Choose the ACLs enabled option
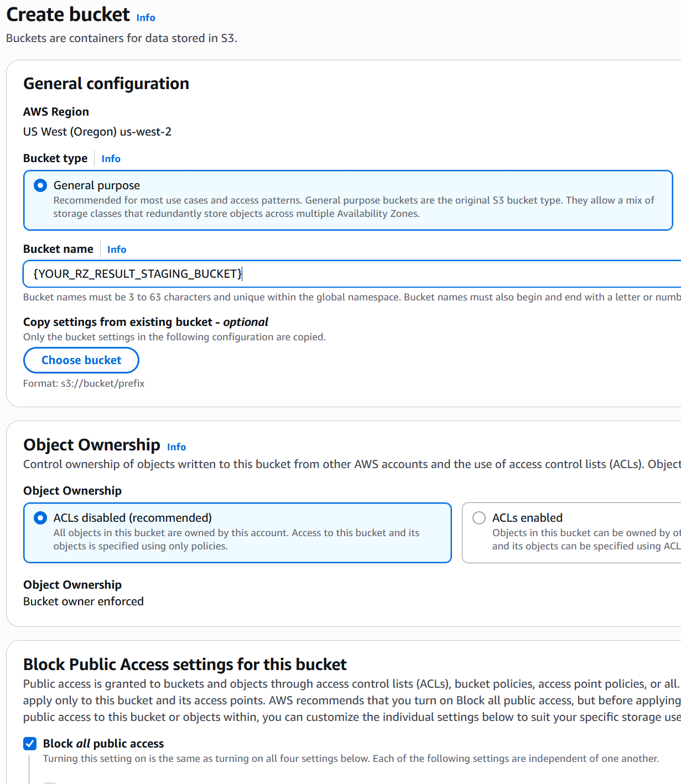The width and height of the screenshot is (681, 784). click(x=479, y=518)
